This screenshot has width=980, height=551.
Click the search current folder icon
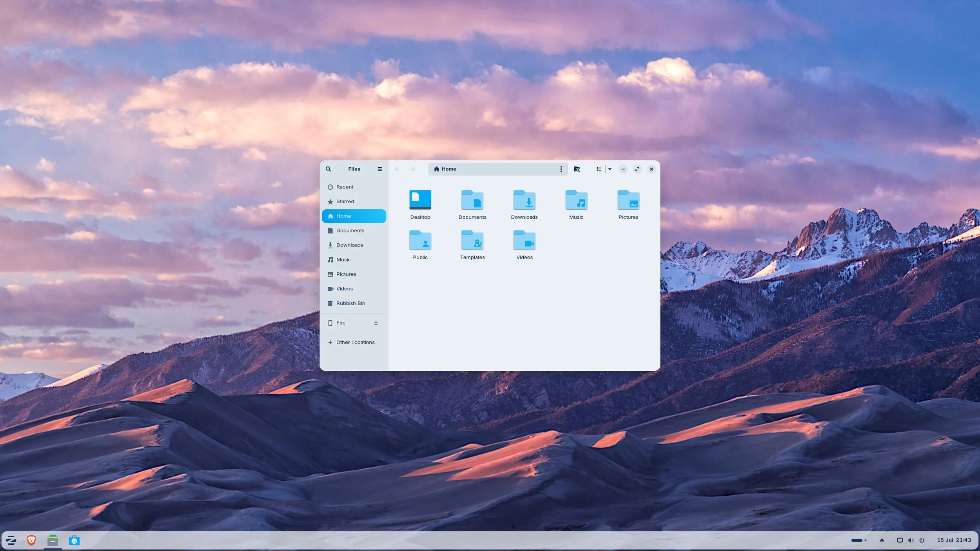tap(577, 169)
